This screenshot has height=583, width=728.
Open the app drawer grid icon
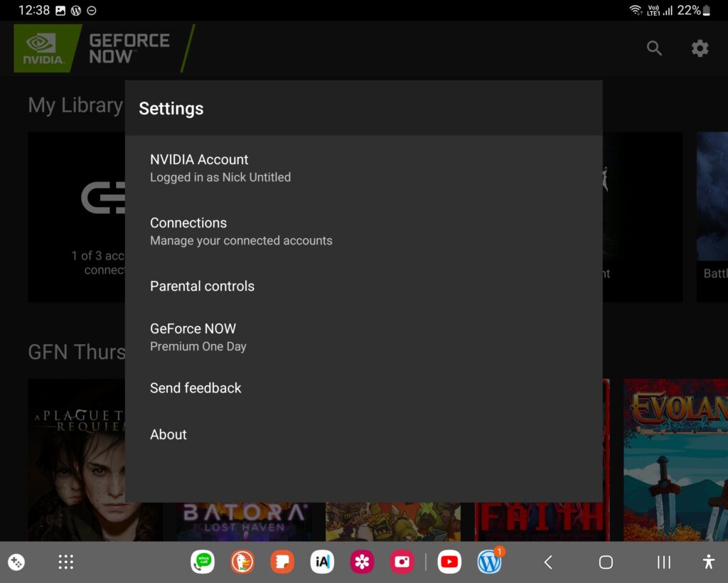tap(66, 562)
